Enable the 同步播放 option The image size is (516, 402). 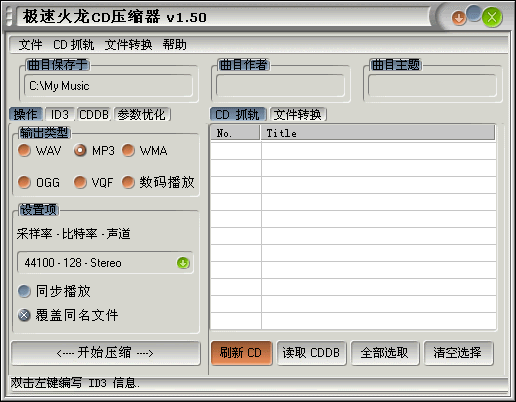(x=54, y=291)
